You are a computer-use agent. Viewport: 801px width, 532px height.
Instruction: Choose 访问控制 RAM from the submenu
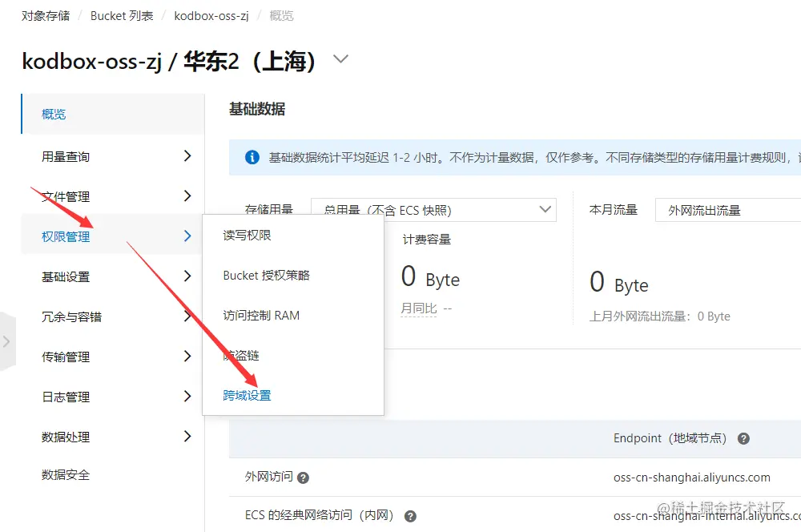tap(261, 316)
